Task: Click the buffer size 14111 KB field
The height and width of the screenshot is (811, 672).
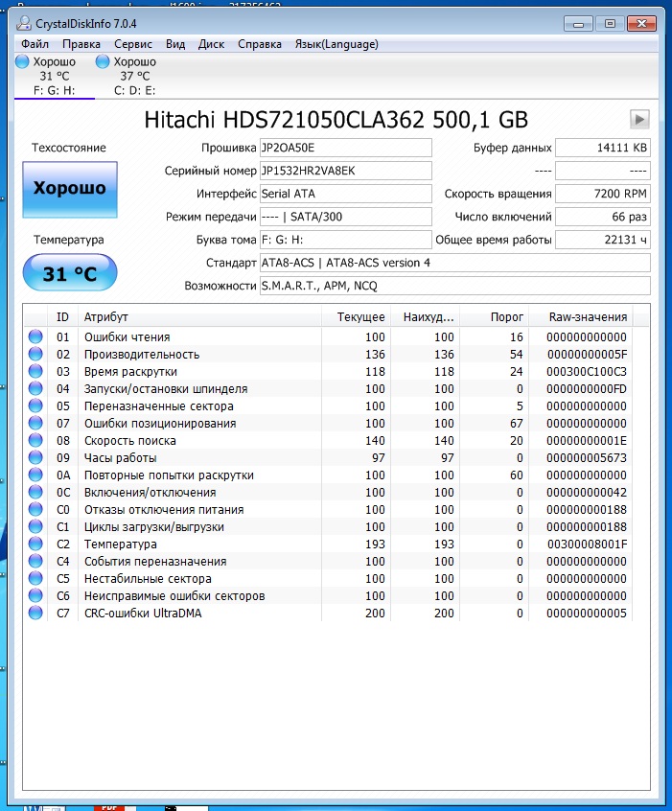Action: [x=603, y=148]
